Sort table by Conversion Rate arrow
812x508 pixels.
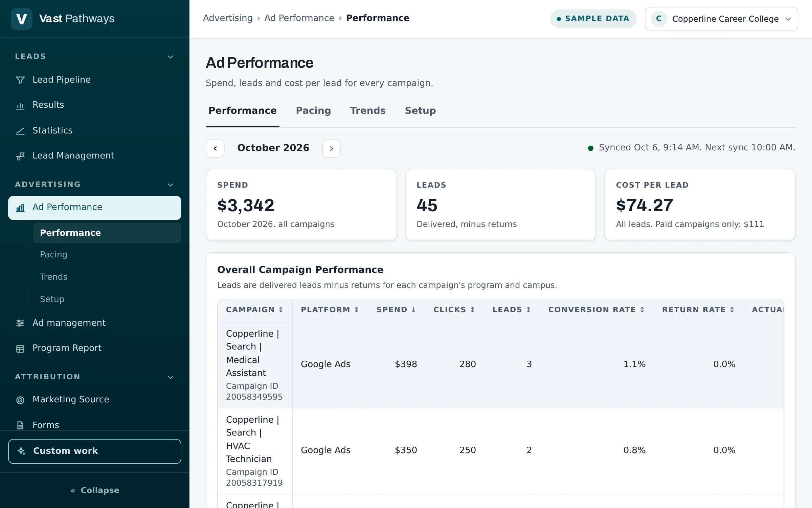[642, 310]
